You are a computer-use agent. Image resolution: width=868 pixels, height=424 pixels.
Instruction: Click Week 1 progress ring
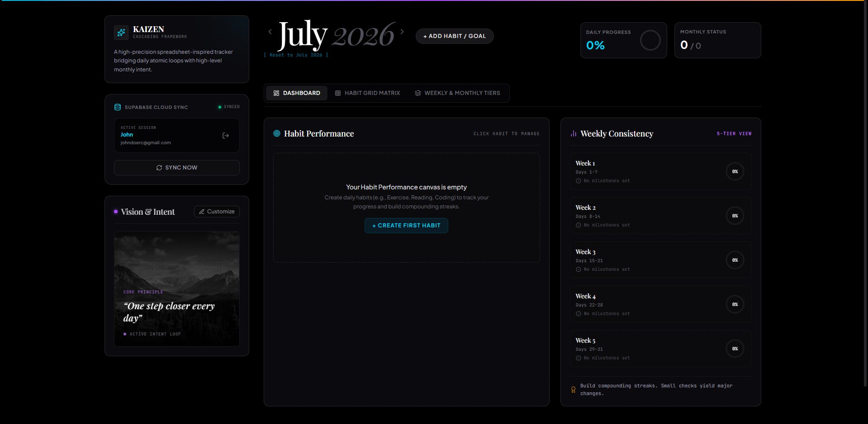(735, 171)
